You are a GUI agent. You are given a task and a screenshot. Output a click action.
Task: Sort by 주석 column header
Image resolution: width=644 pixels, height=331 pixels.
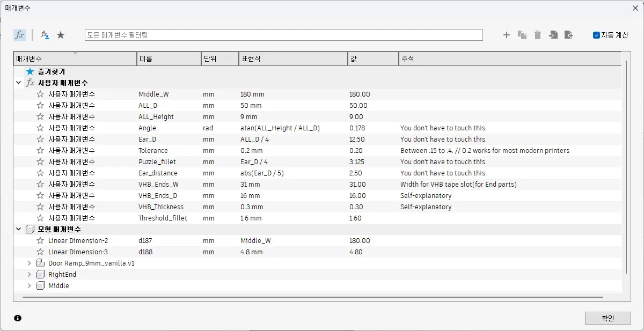(x=510, y=58)
